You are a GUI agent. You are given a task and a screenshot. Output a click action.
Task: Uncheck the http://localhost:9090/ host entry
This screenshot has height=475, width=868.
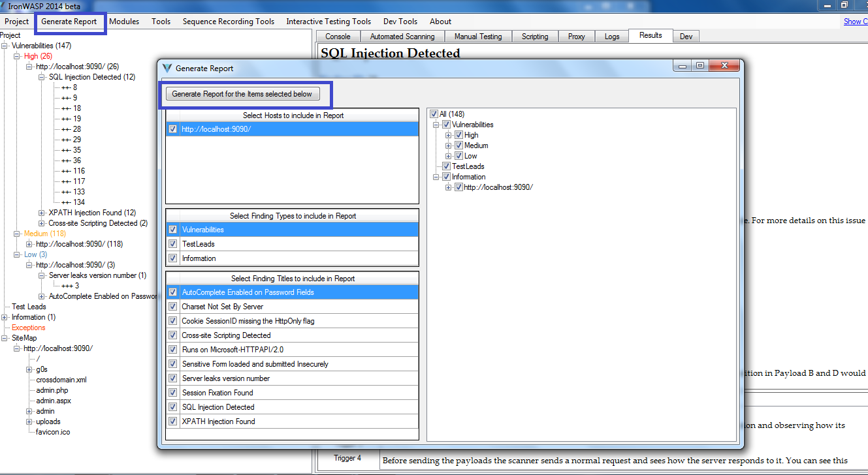pyautogui.click(x=172, y=129)
